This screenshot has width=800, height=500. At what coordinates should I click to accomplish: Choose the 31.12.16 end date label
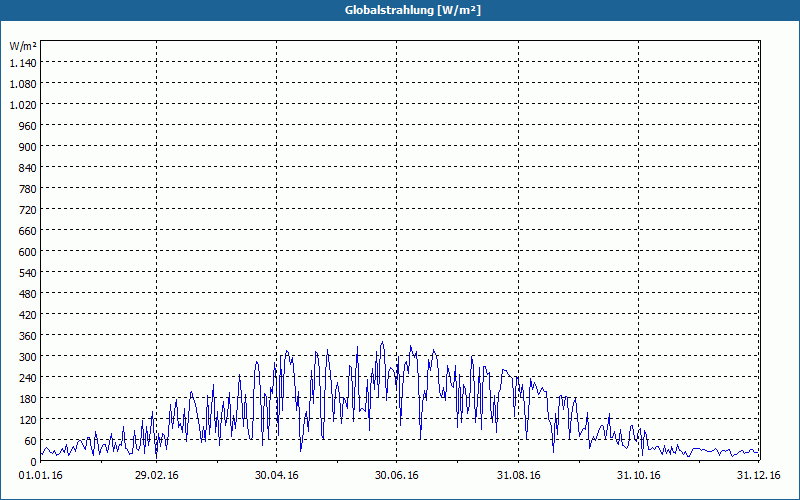pyautogui.click(x=758, y=476)
